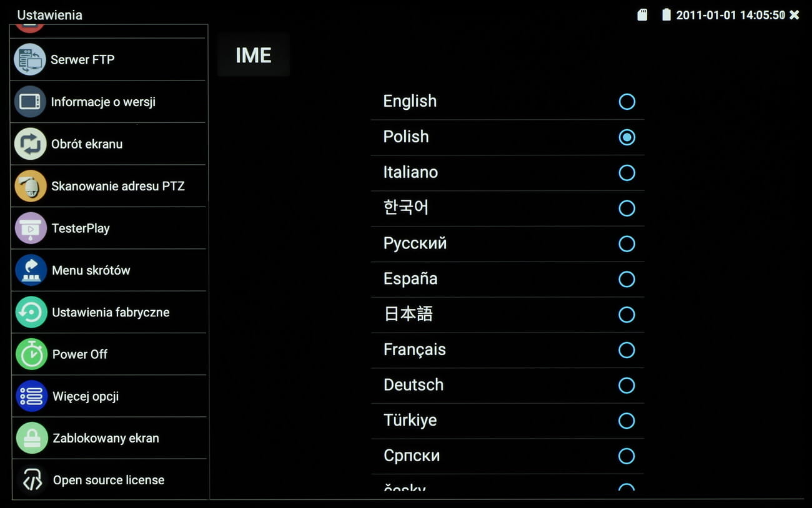Choose the Deutsch language radio button
Screen dimensions: 812x508
coord(626,385)
